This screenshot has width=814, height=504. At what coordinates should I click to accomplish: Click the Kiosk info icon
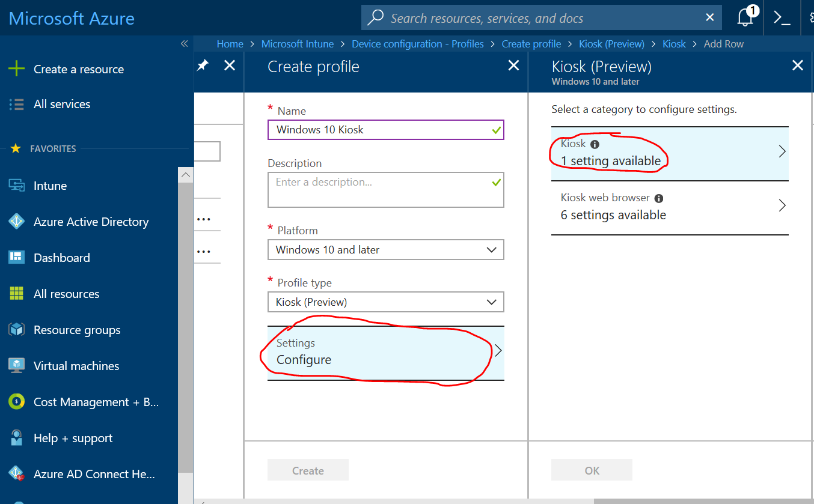pos(595,144)
